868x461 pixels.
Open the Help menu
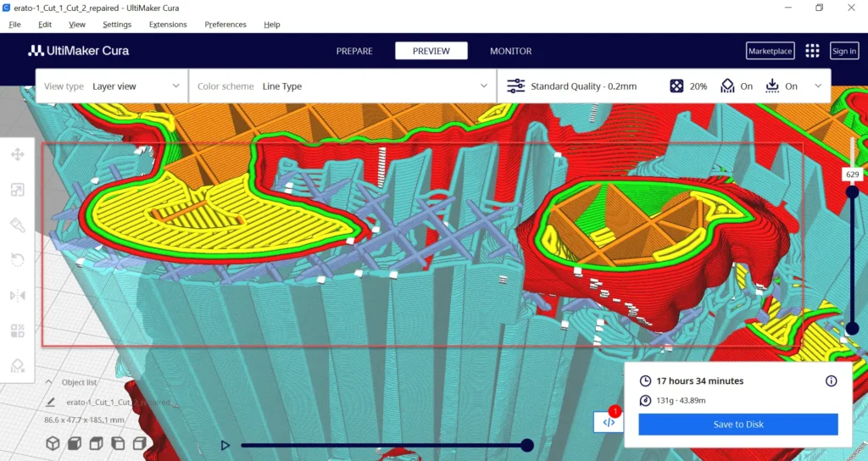[x=272, y=25]
